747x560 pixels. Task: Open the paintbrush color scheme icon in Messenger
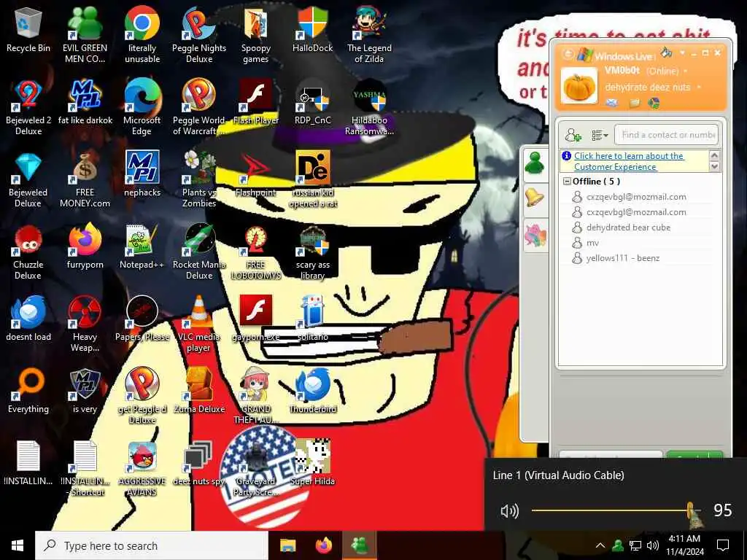coord(667,52)
